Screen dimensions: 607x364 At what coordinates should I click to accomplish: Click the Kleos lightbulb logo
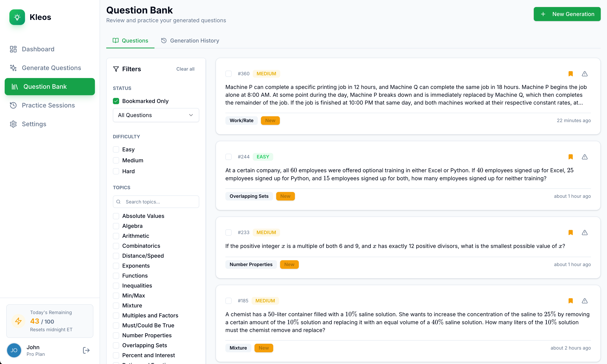pyautogui.click(x=17, y=17)
